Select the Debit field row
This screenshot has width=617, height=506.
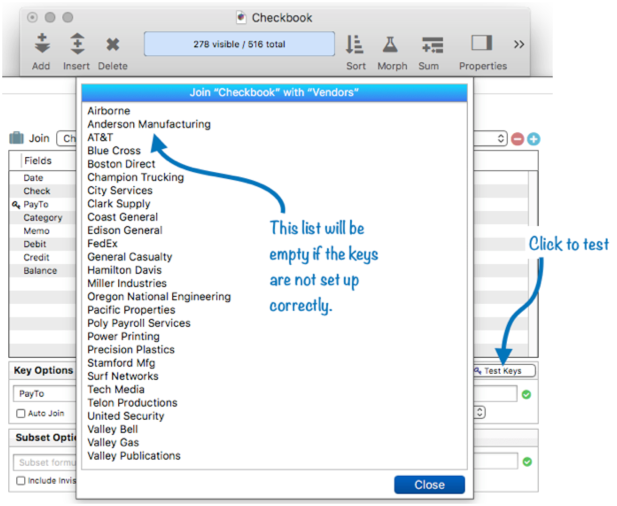[42, 244]
